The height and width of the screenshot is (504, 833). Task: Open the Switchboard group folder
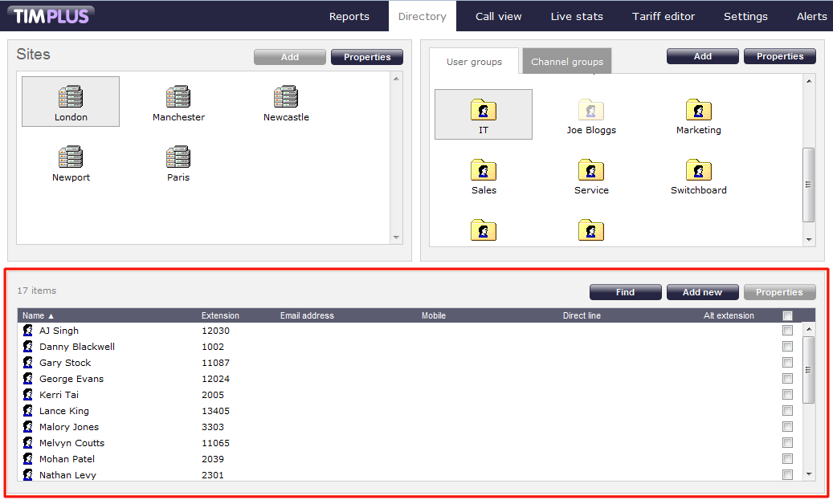[x=698, y=171]
